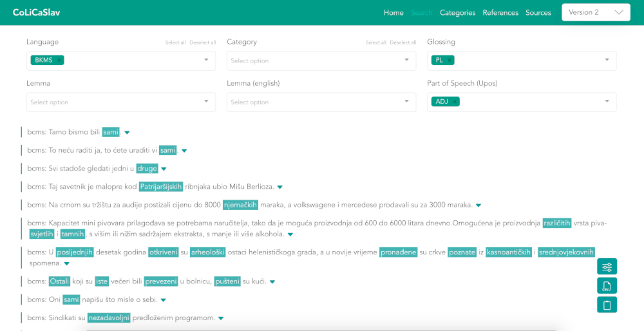Remove the PL glossing tag
The width and height of the screenshot is (644, 331).
pos(450,61)
